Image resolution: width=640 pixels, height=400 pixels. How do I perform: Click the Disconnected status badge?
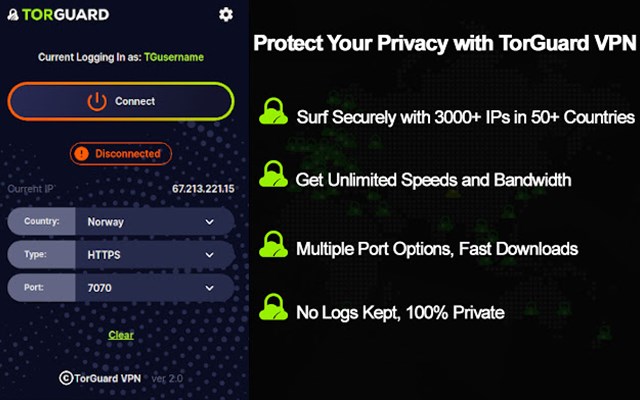coord(121,154)
